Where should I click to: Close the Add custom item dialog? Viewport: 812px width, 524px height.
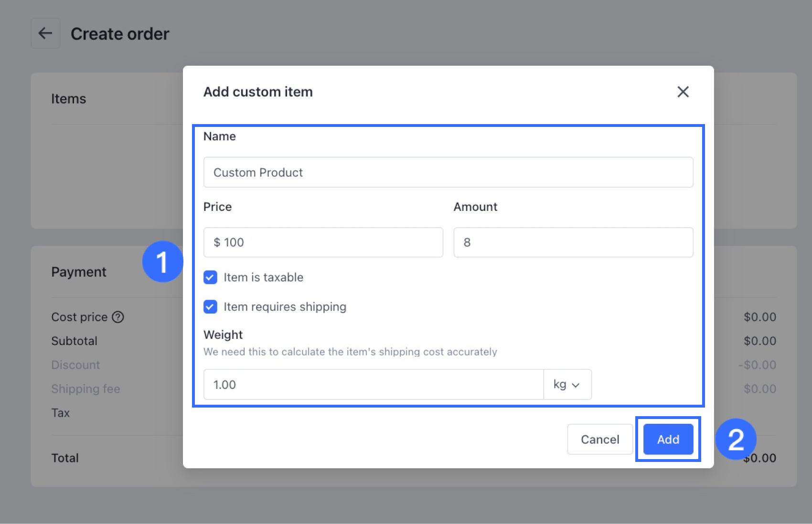683,92
